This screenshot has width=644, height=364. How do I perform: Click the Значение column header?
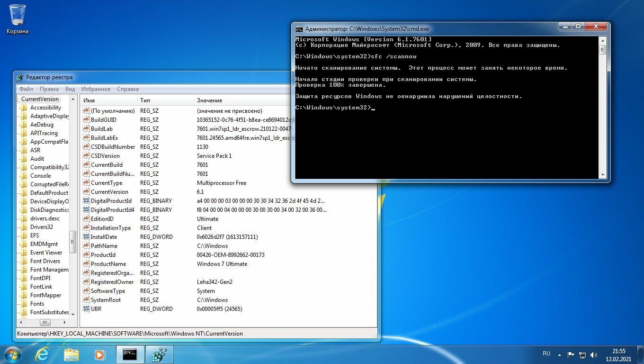209,100
